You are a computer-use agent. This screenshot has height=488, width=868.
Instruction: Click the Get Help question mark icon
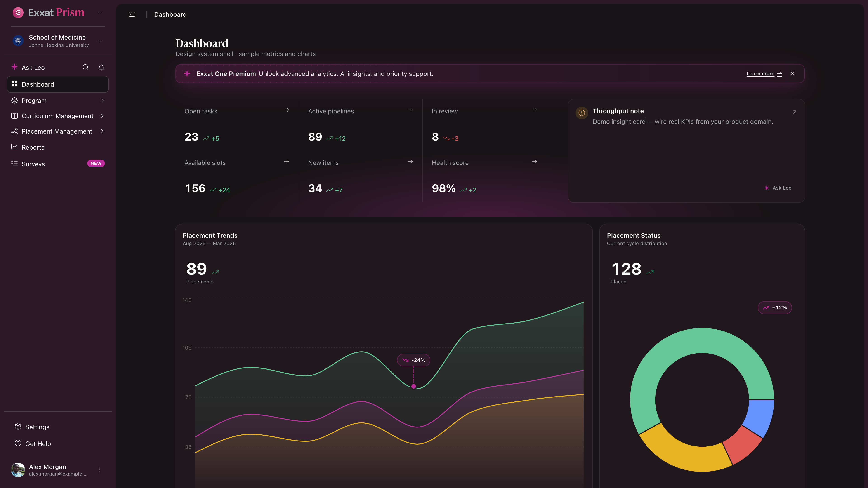18,443
